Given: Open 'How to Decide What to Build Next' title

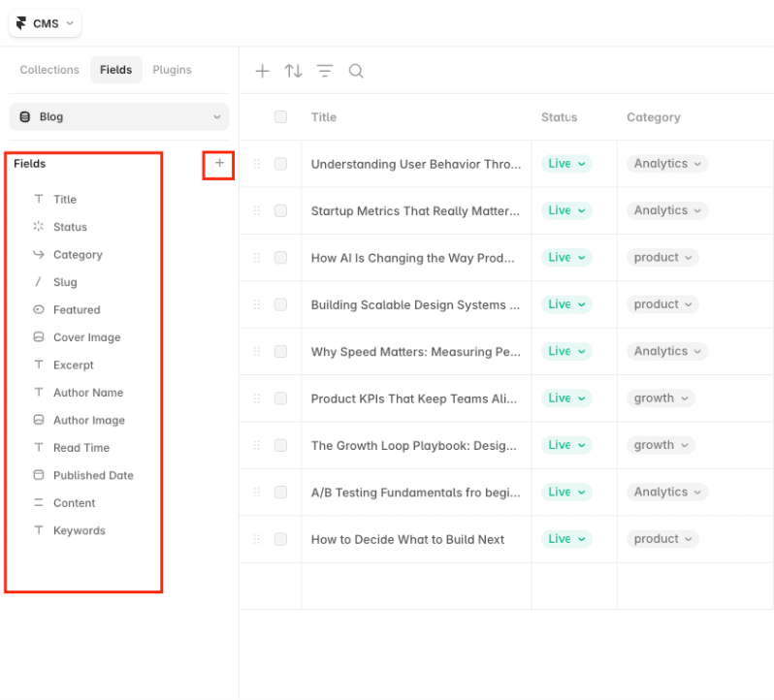Looking at the screenshot, I should [407, 539].
